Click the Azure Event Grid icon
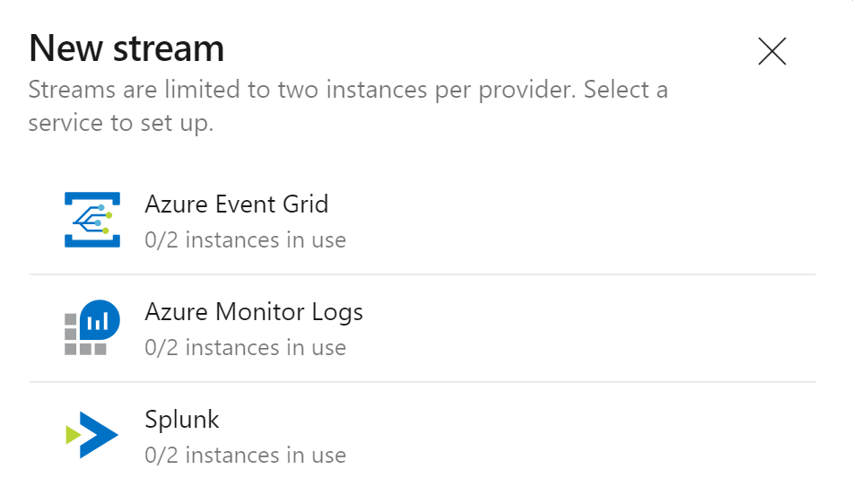The image size is (853, 504). click(x=91, y=220)
